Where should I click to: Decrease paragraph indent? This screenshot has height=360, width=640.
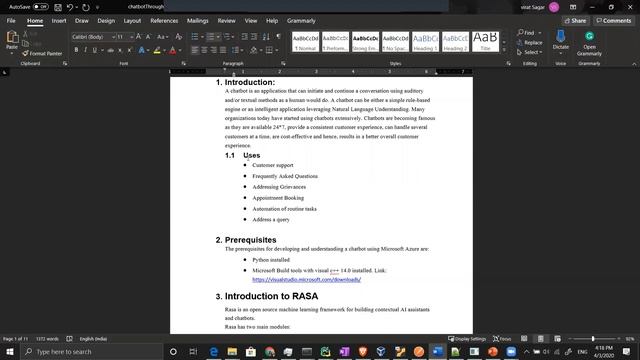pos(244,37)
